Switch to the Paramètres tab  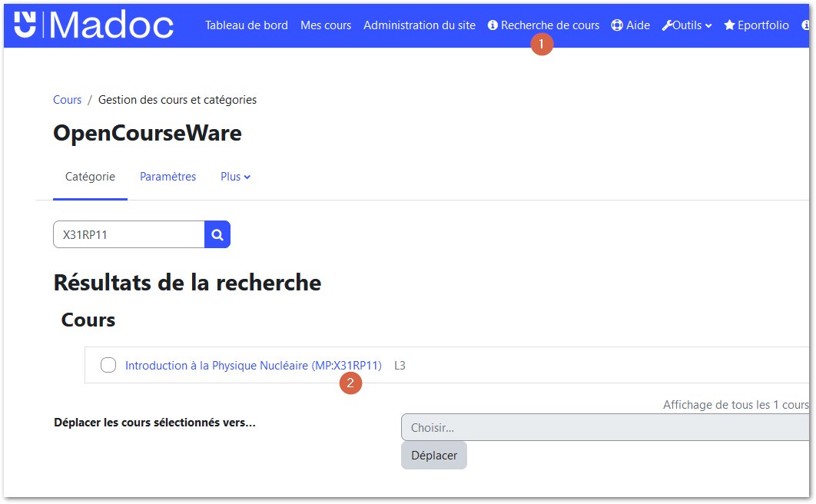(x=168, y=177)
